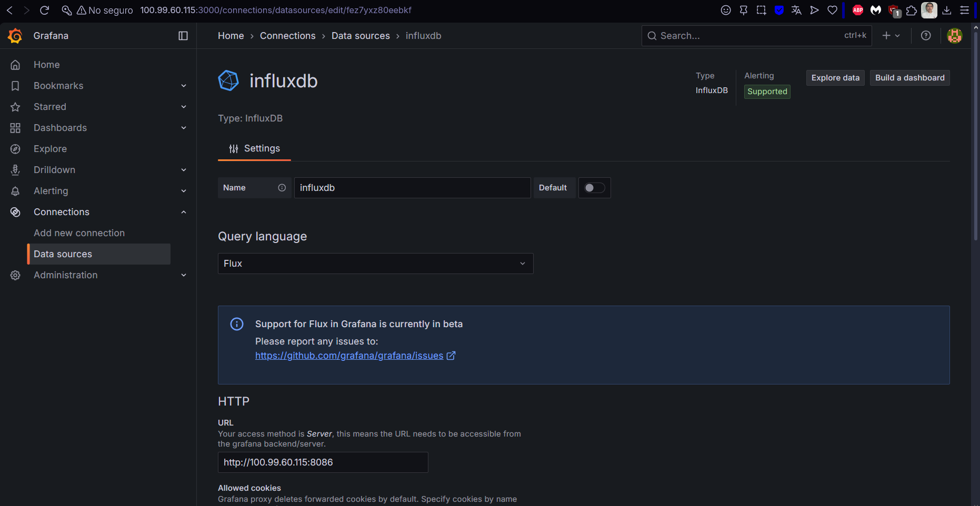This screenshot has width=980, height=506.
Task: Click the Drilldown icon in sidebar
Action: (x=15, y=170)
